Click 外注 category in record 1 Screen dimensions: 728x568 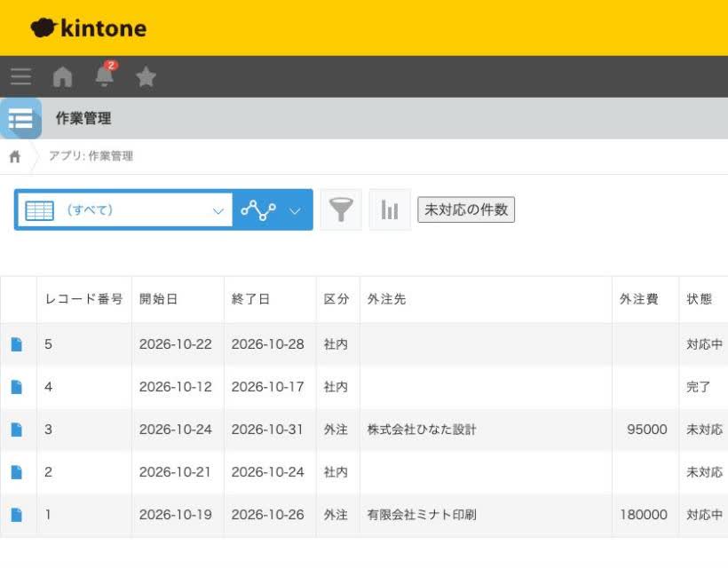pos(336,515)
